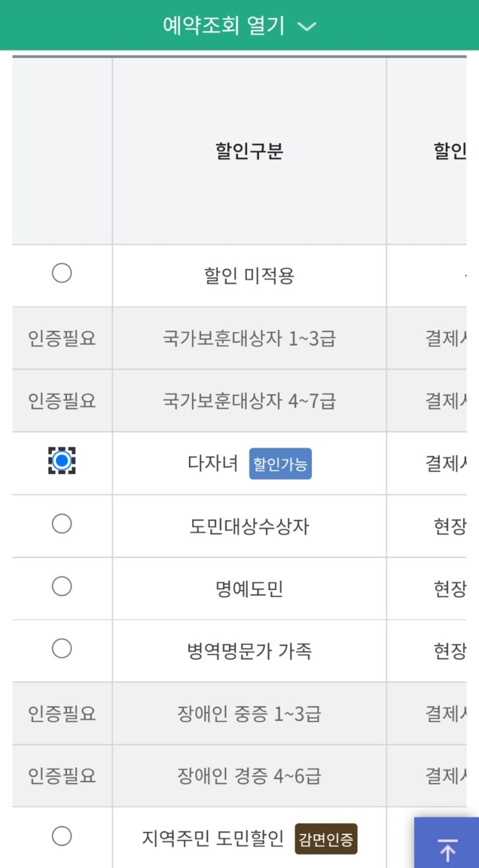Click 인증필요 for 국가보훈대상자 4~7급
The height and width of the screenshot is (868, 479).
[x=62, y=401]
